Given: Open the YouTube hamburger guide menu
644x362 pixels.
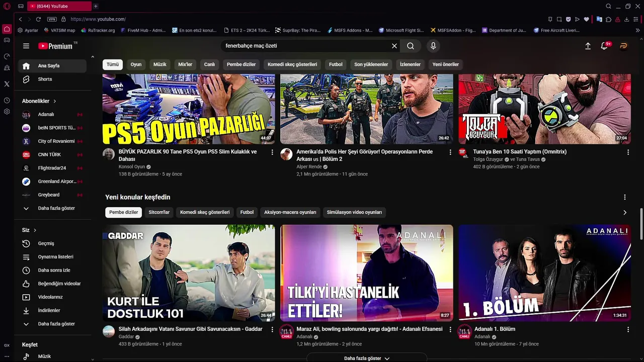Looking at the screenshot, I should (x=26, y=46).
